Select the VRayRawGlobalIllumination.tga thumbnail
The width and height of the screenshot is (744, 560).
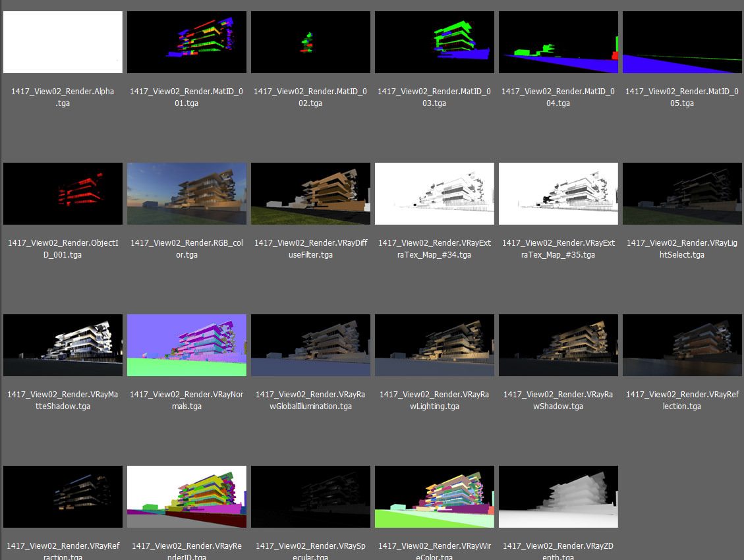tap(310, 345)
